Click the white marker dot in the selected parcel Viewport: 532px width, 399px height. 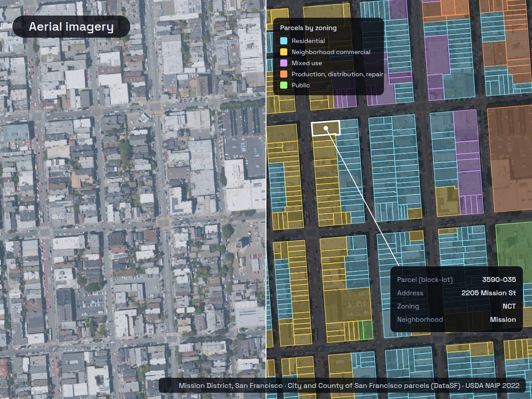tap(326, 128)
